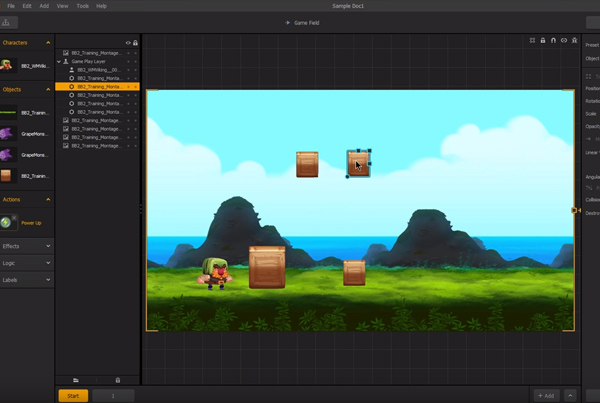This screenshot has width=600, height=403.
Task: Click the lock icon in canvas toolbar
Action: click(x=543, y=40)
